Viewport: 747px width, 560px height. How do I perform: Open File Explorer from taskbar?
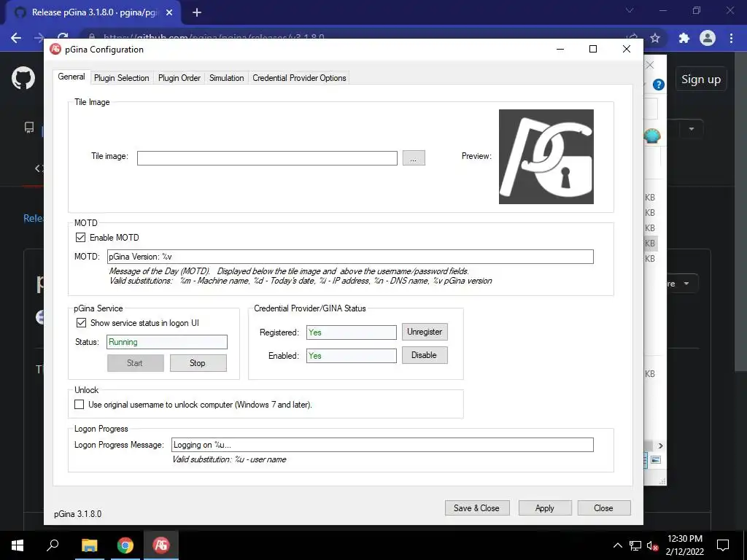pos(89,545)
